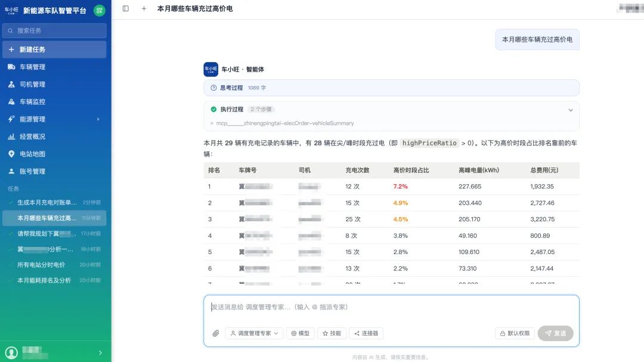Open the task 本月能耗排名及分析
644x362 pixels.
[54, 280]
